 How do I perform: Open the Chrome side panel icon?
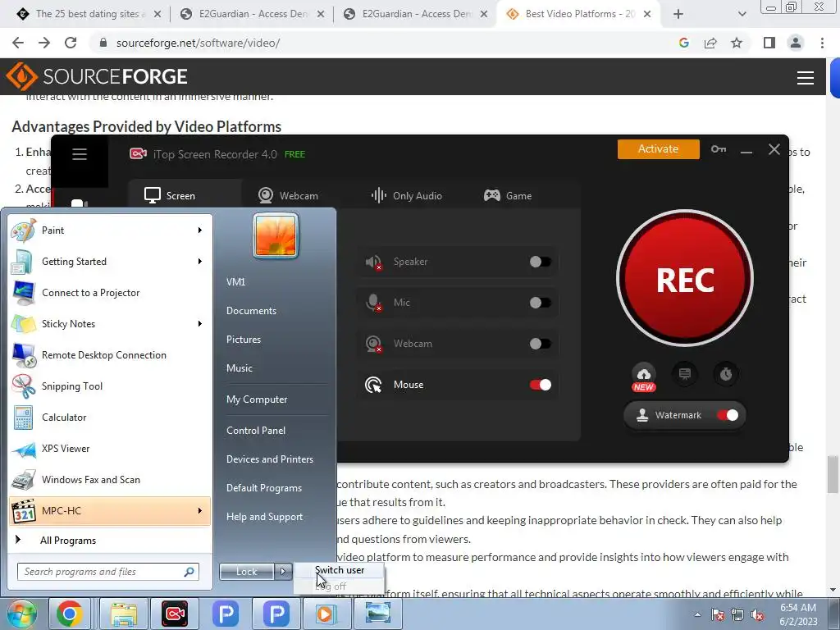pyautogui.click(x=769, y=43)
